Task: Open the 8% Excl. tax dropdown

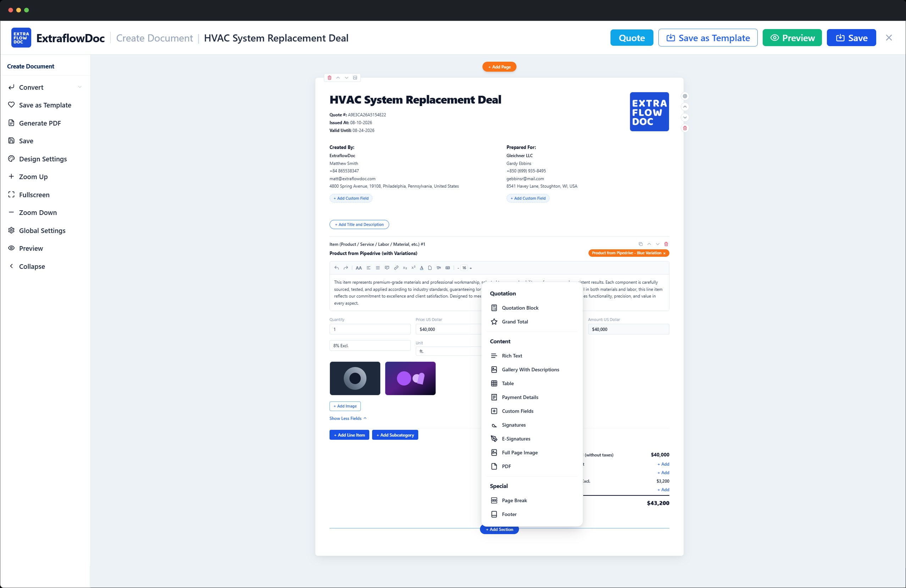Action: (x=370, y=345)
